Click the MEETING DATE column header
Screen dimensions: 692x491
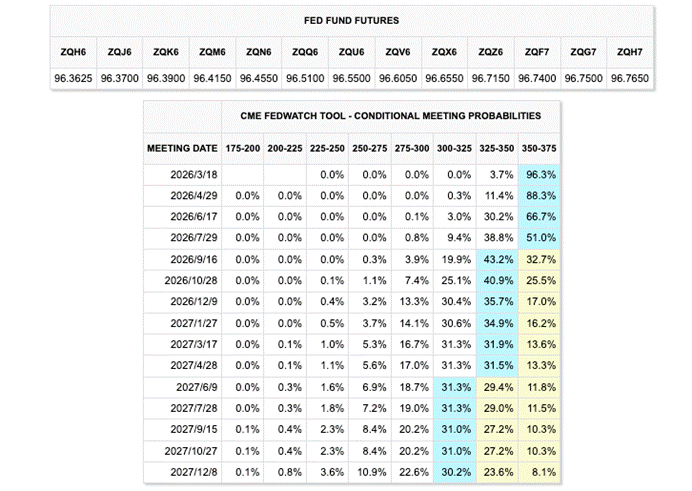[x=182, y=148]
